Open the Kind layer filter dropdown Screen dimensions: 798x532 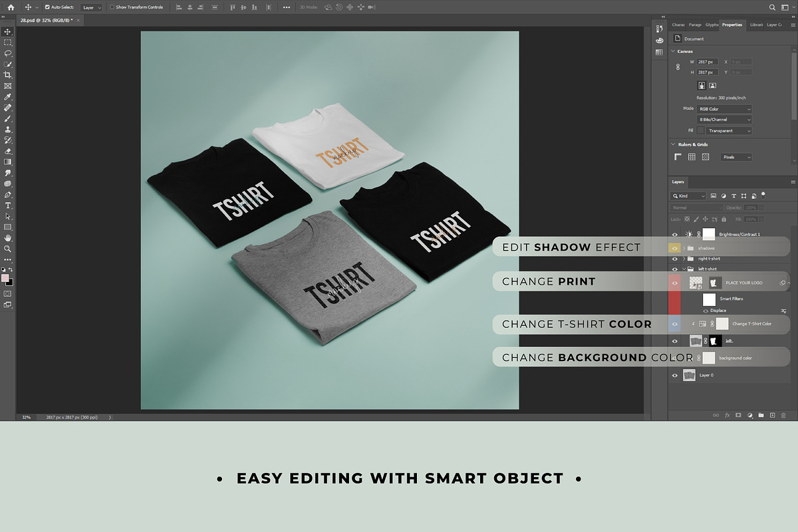pyautogui.click(x=689, y=196)
